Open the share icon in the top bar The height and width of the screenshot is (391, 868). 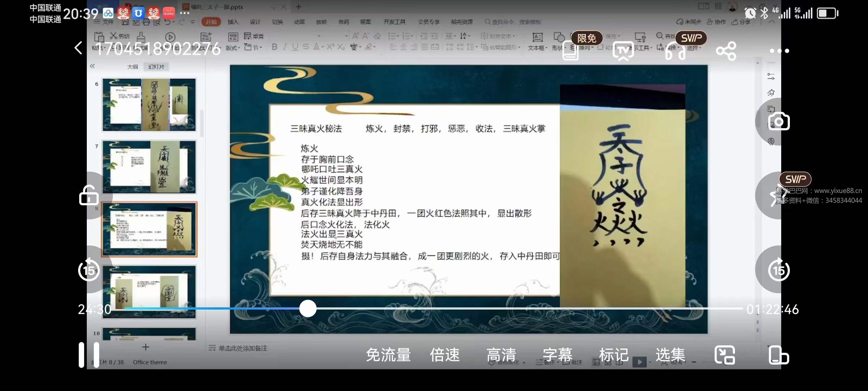click(726, 51)
